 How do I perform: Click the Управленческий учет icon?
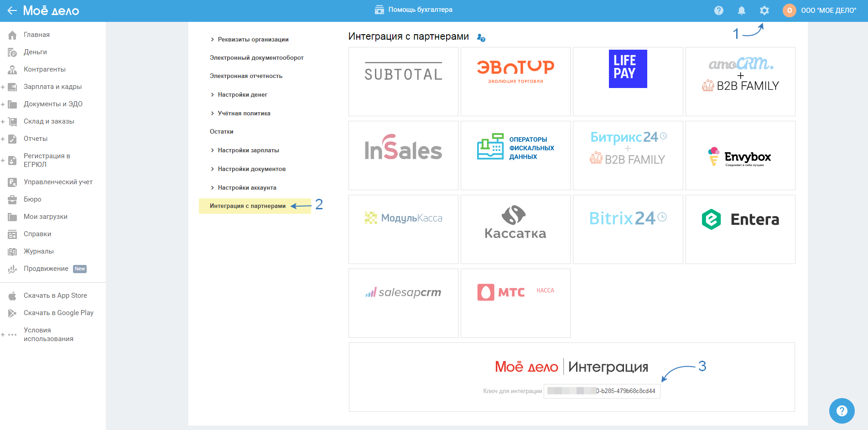12,182
